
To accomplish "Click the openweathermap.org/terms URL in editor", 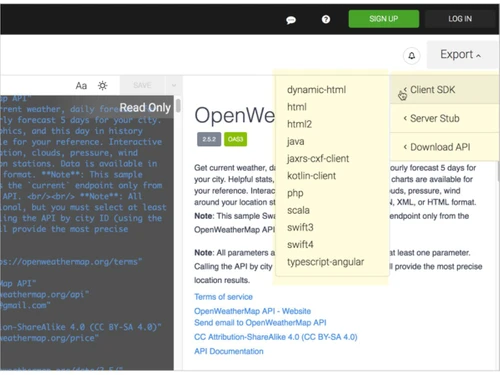I will [x=71, y=262].
